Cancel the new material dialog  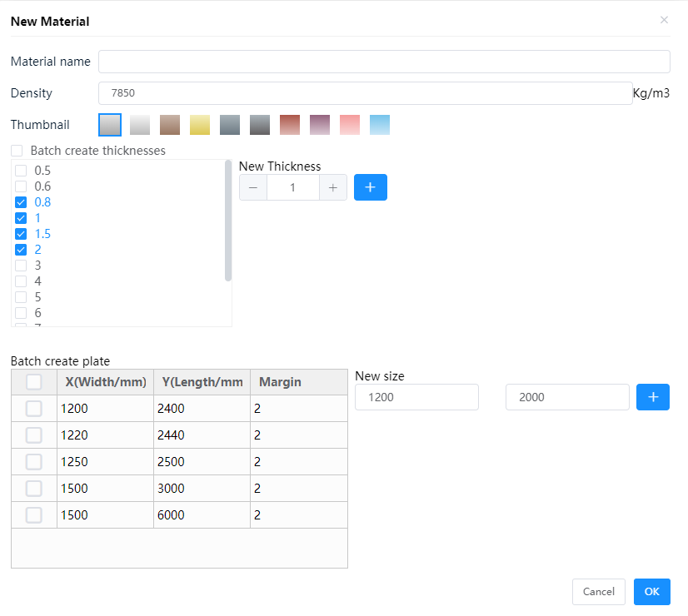pos(599,592)
